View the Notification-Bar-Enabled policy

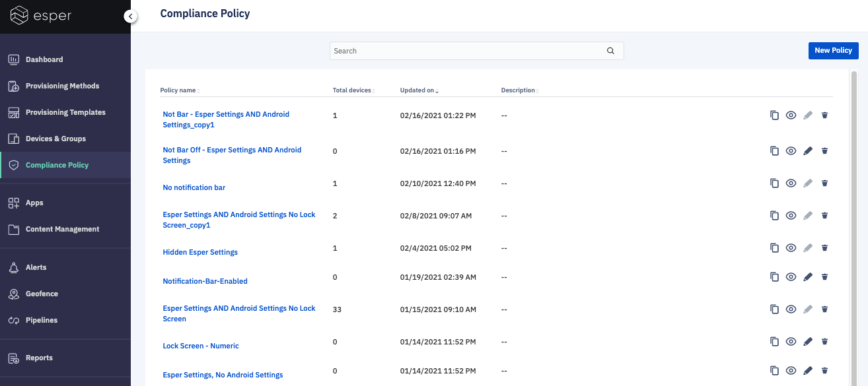(x=791, y=277)
